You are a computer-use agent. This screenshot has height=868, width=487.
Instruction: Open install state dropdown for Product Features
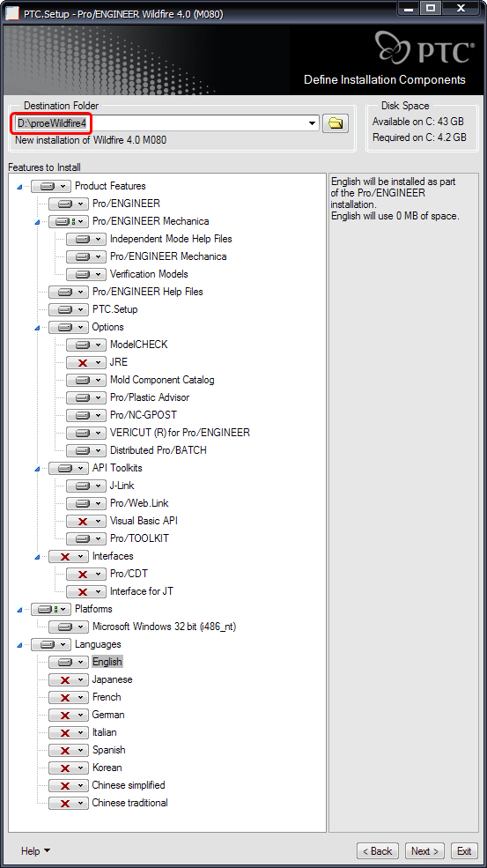pos(63,186)
